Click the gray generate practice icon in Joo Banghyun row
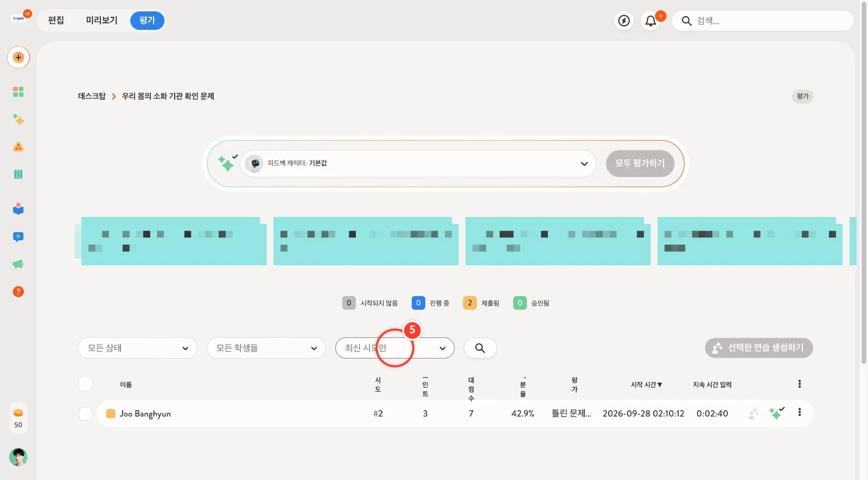The width and height of the screenshot is (868, 480). 754,414
